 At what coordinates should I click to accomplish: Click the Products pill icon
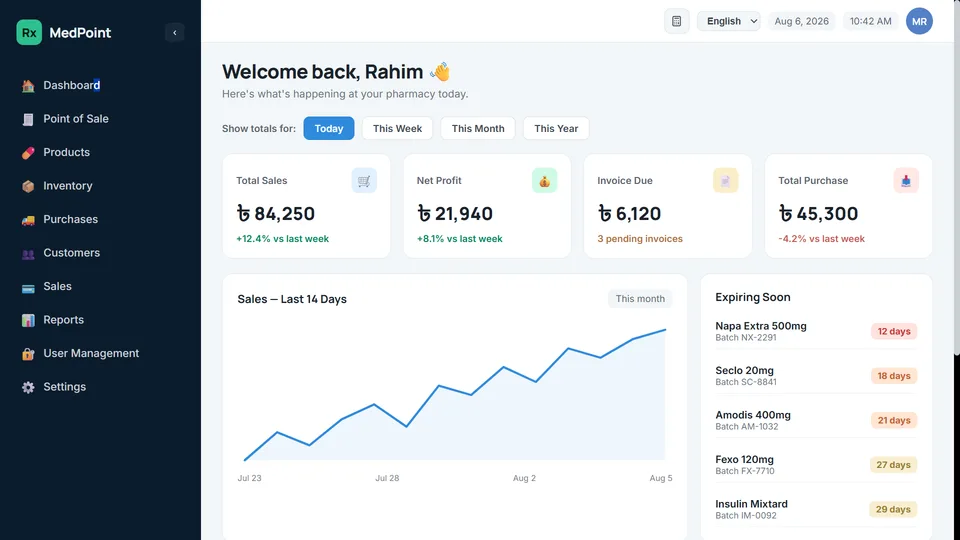pyautogui.click(x=28, y=152)
